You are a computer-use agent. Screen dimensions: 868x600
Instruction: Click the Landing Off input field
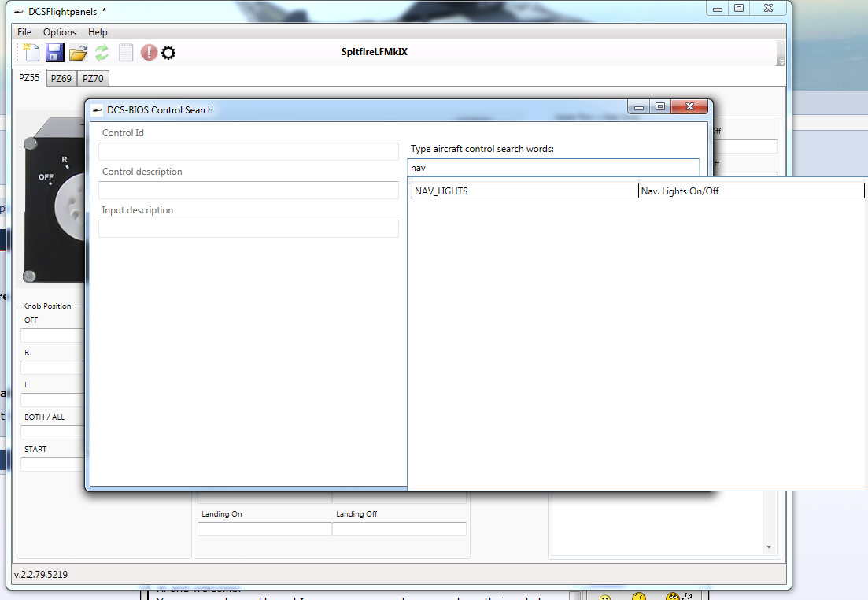(399, 529)
